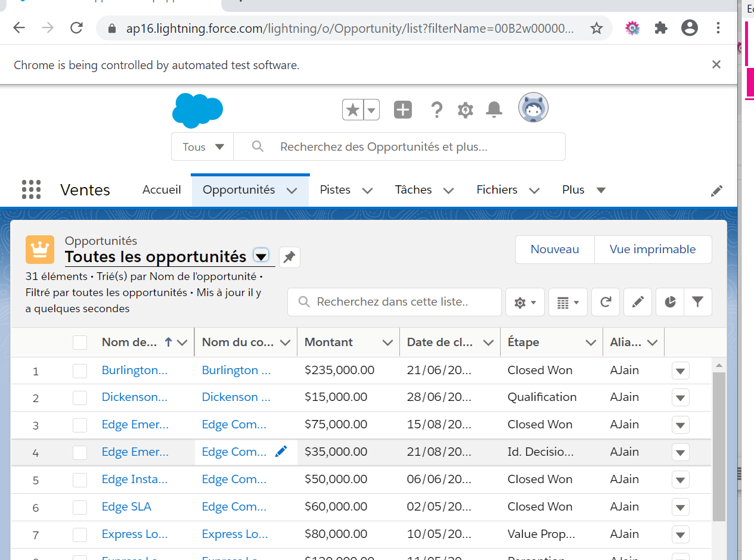Focus the global Opportunités search field

pos(399,147)
